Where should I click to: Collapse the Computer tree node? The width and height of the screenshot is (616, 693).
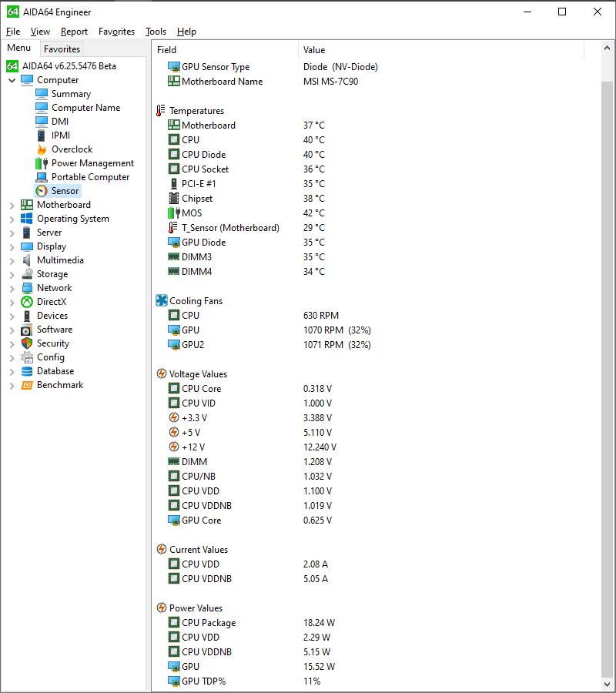click(12, 80)
